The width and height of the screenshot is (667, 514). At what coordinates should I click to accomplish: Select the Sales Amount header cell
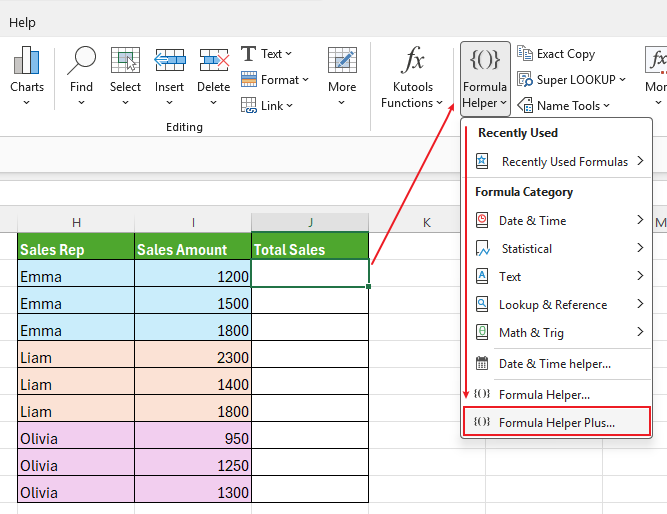193,246
